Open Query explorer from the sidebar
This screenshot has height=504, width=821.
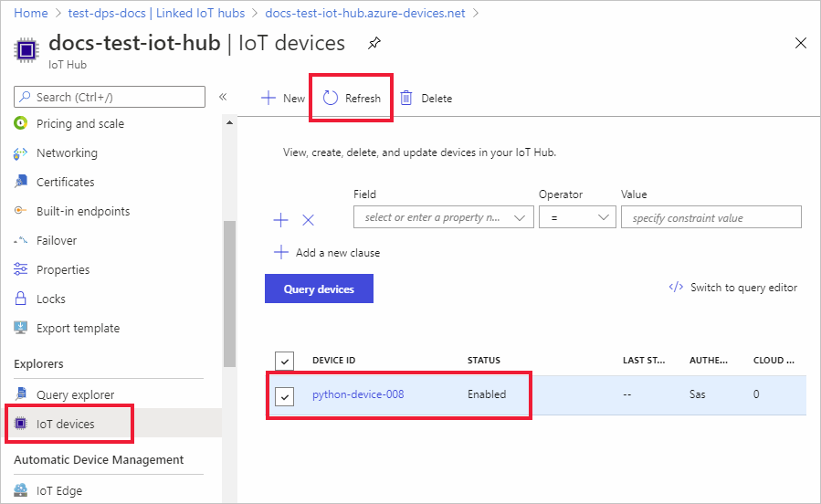[x=75, y=394]
